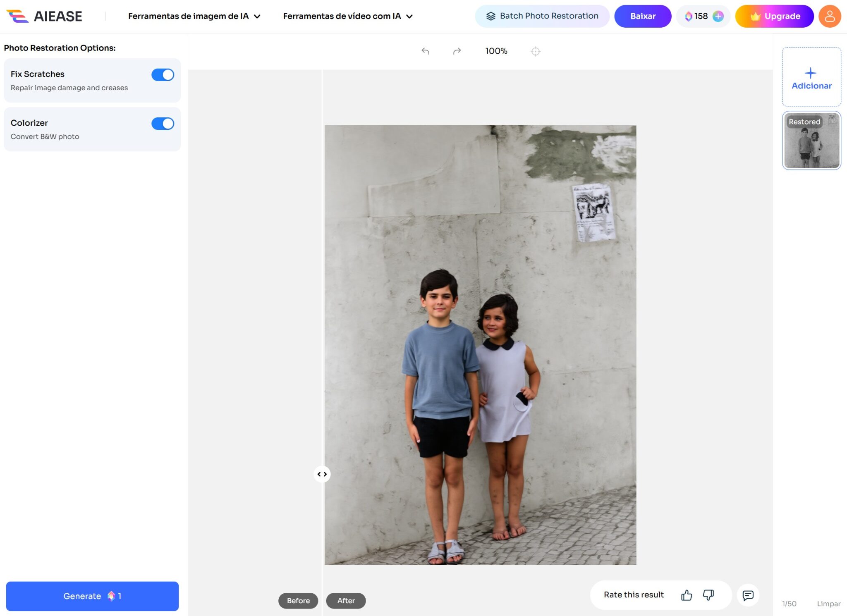This screenshot has height=616, width=847.
Task: Click the undo arrow icon
Action: [425, 51]
